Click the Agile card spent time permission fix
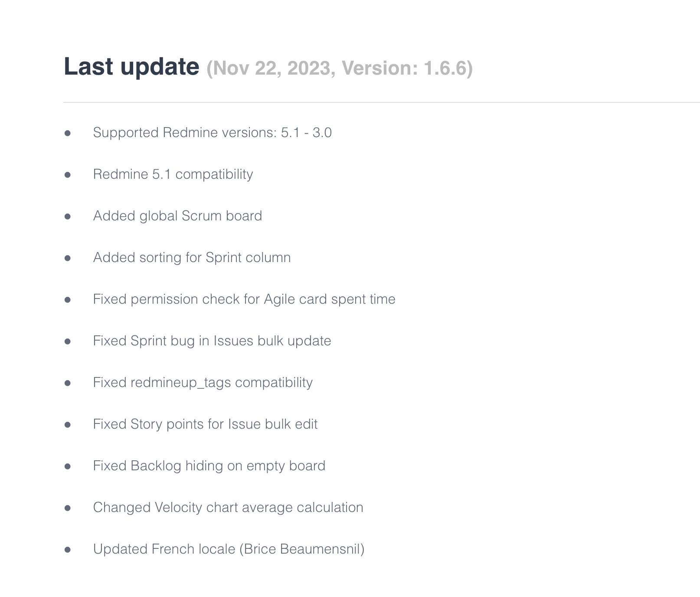Image resolution: width=700 pixels, height=597 pixels. 244,299
